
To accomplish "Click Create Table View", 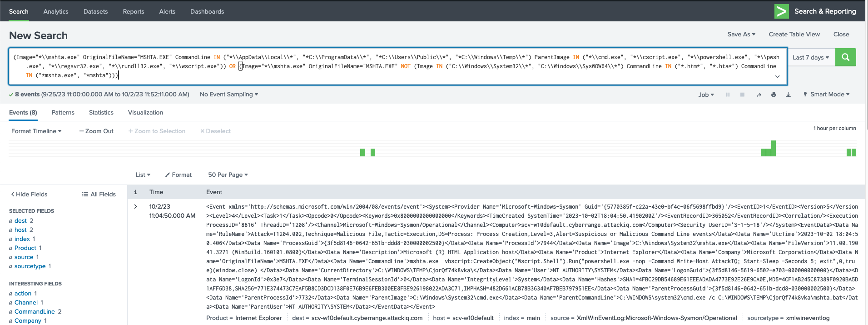I will (x=794, y=34).
